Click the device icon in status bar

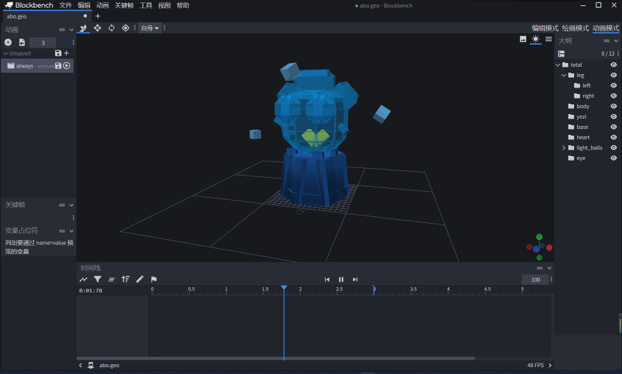coord(91,365)
